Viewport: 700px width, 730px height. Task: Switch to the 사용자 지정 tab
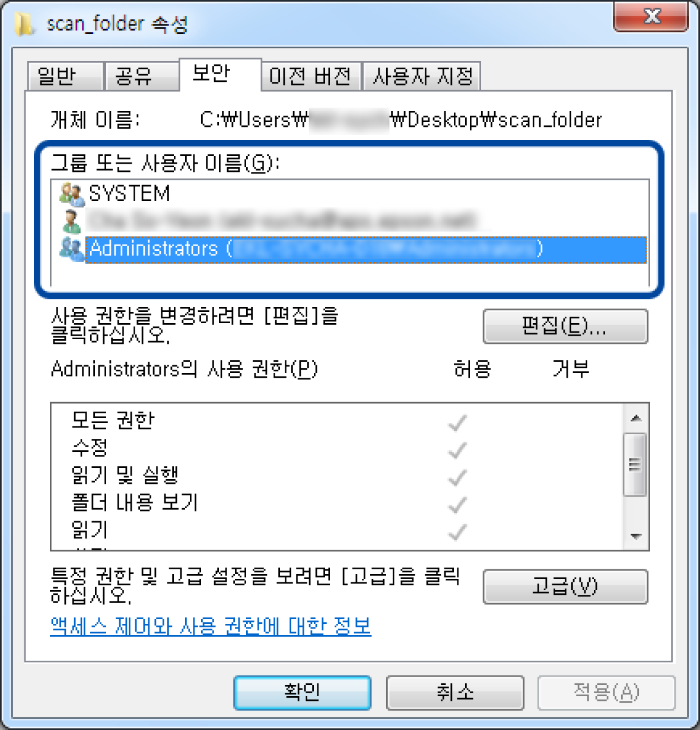422,76
